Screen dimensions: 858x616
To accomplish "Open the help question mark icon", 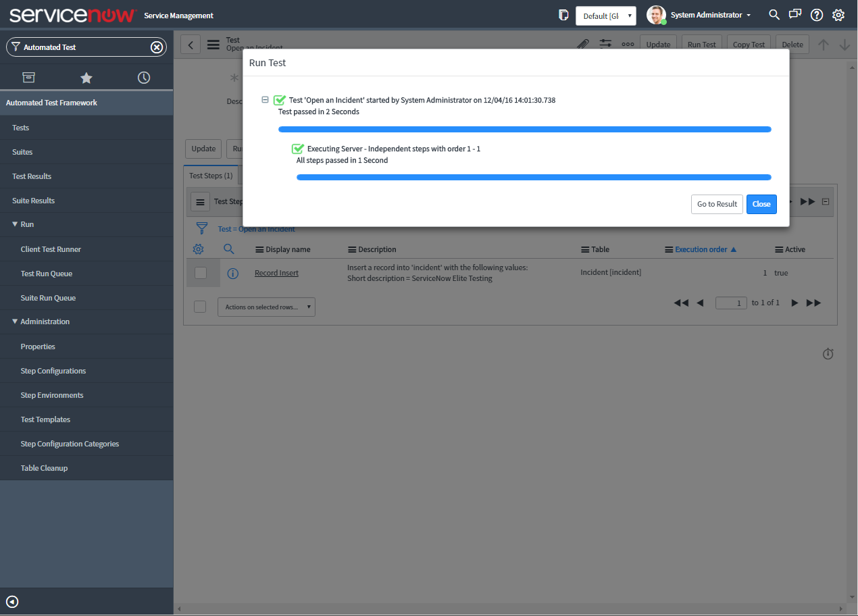I will tap(817, 15).
